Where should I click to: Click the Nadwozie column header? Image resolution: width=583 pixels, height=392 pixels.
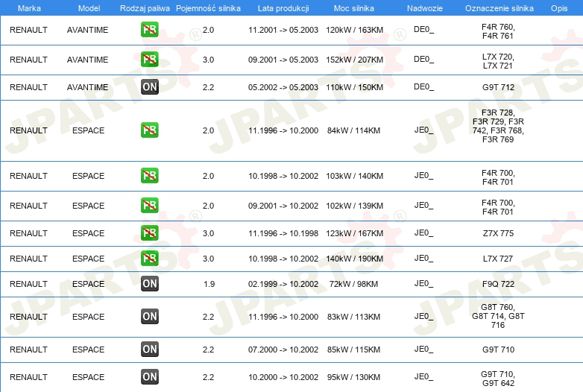pos(425,8)
